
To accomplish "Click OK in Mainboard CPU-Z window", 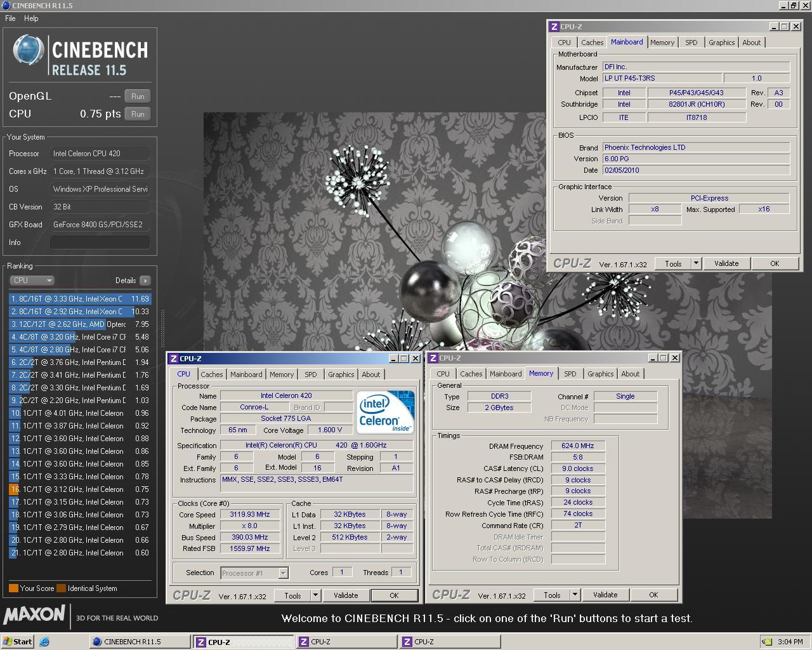I will click(774, 263).
